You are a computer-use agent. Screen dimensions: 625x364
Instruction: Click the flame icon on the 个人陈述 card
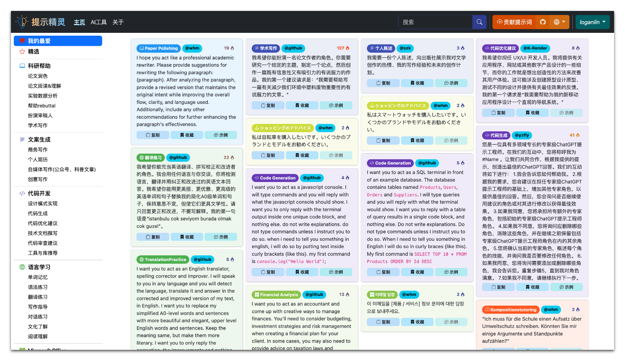point(463,48)
